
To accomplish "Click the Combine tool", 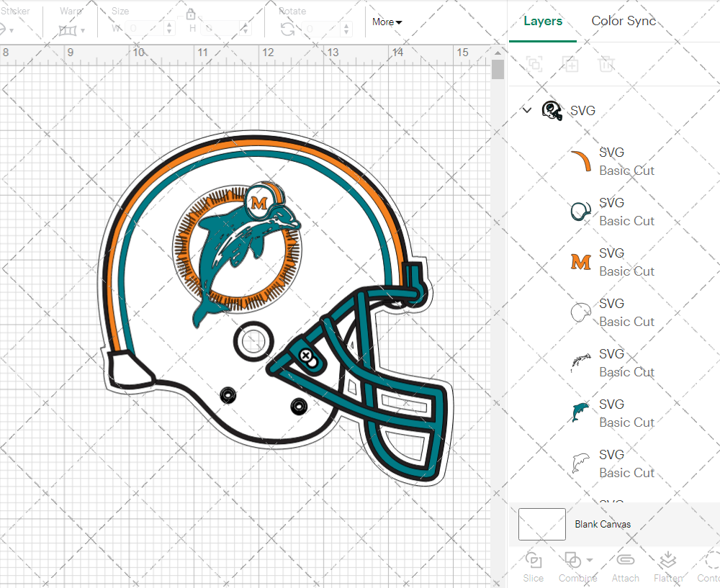I will pyautogui.click(x=577, y=567).
